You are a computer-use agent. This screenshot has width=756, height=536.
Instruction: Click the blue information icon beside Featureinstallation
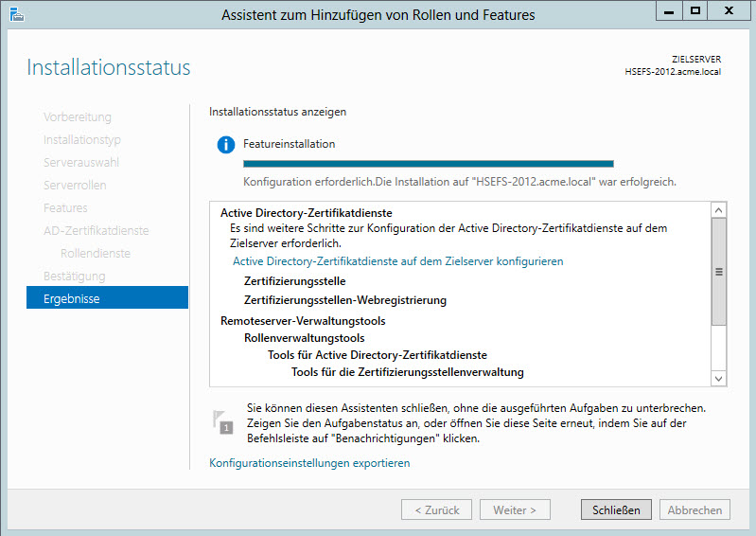click(225, 144)
